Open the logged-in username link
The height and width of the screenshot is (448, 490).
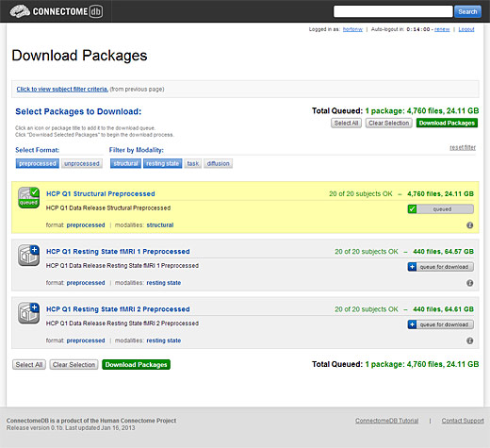[352, 29]
